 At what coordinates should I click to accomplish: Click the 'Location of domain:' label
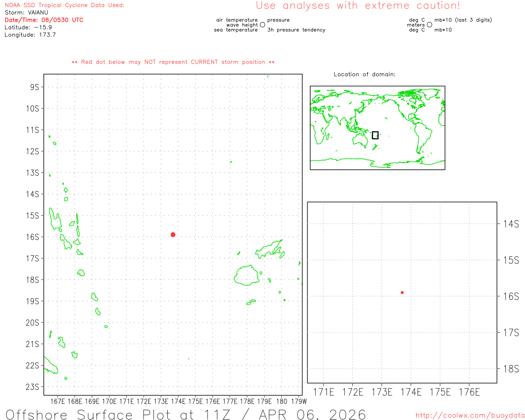click(364, 74)
